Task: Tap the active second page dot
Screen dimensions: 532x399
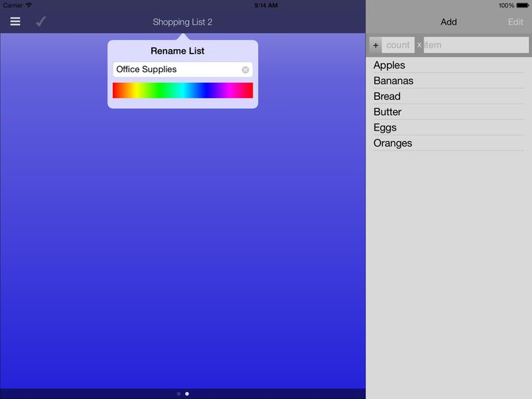Action: tap(187, 394)
